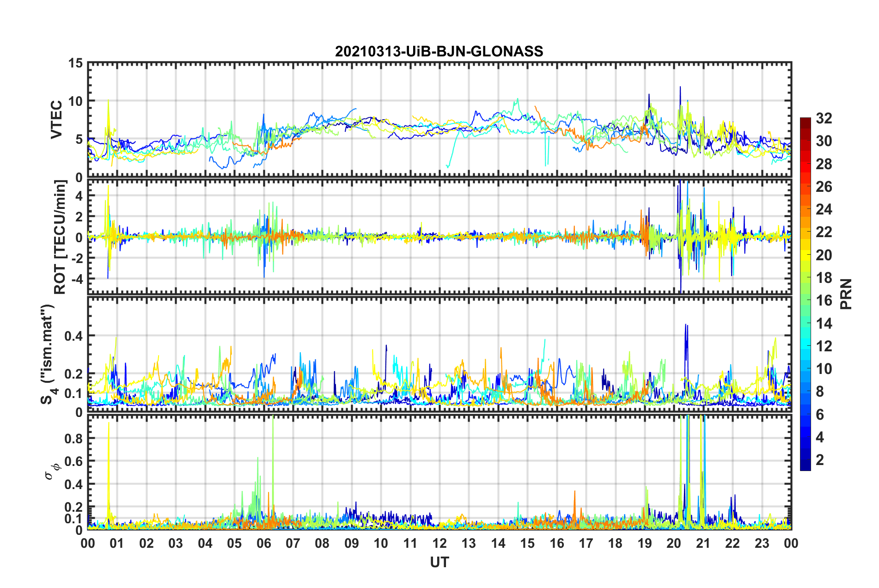The width and height of the screenshot is (879, 588).
Task: Click the plot title 20210313-UiB-BJN-GLONASS
Action: (439, 51)
